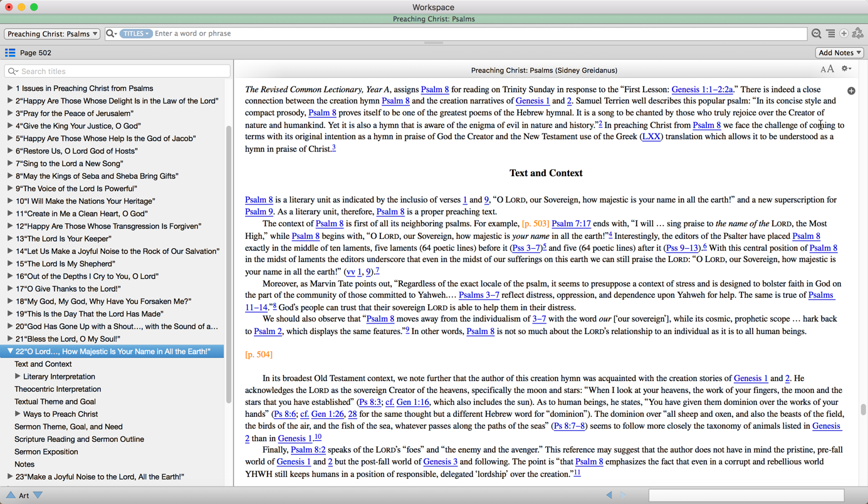
Task: Toggle the table of contents list icon
Action: pos(10,53)
